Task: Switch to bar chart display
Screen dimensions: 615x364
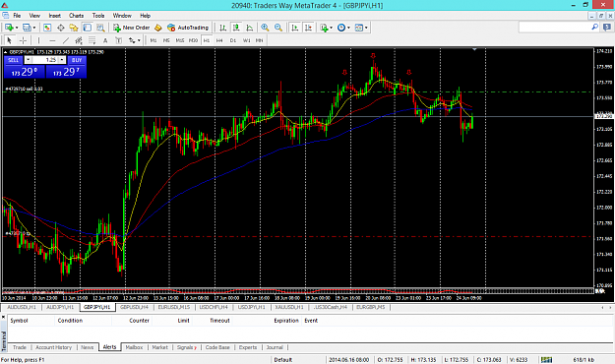Action: click(222, 28)
